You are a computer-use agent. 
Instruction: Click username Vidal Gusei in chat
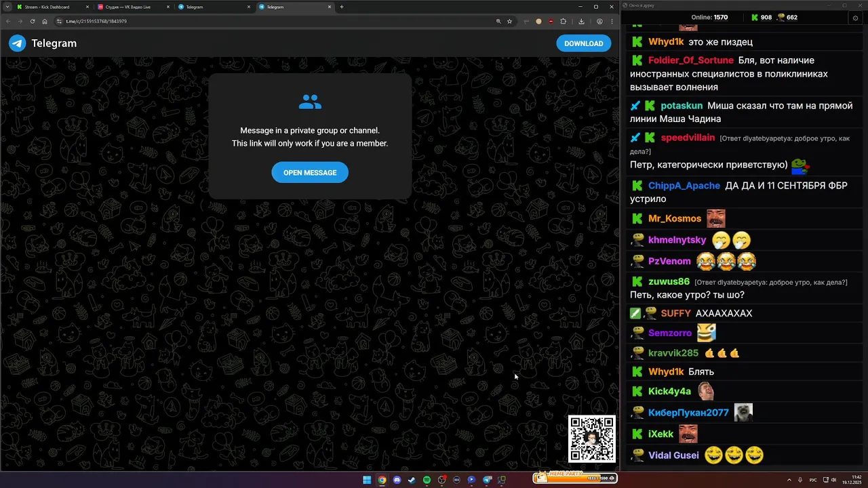coord(673,455)
